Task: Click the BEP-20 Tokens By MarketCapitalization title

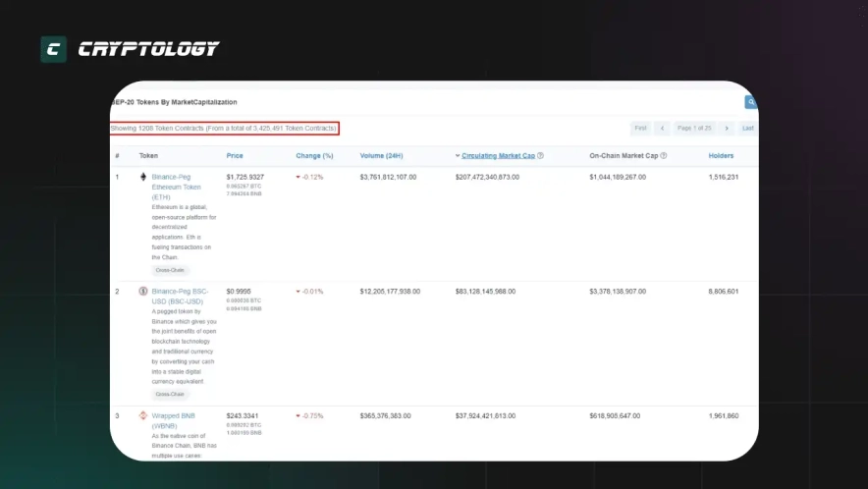Action: point(175,102)
